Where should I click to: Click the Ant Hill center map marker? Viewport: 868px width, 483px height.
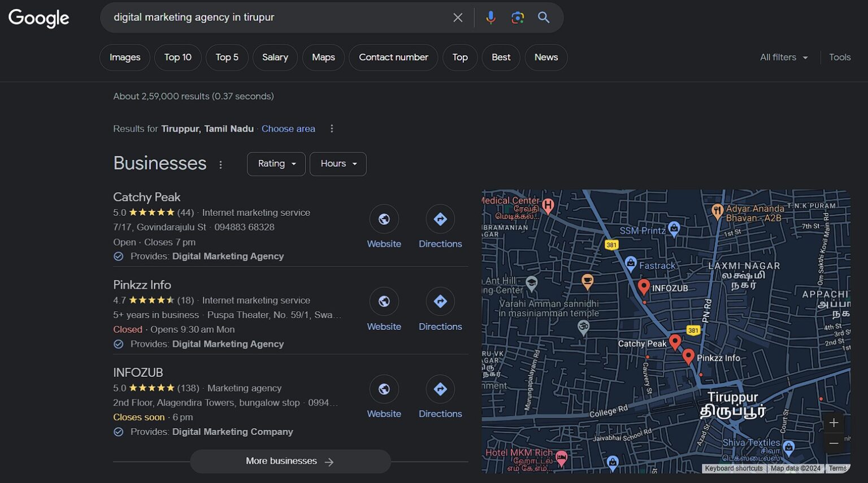tap(532, 283)
